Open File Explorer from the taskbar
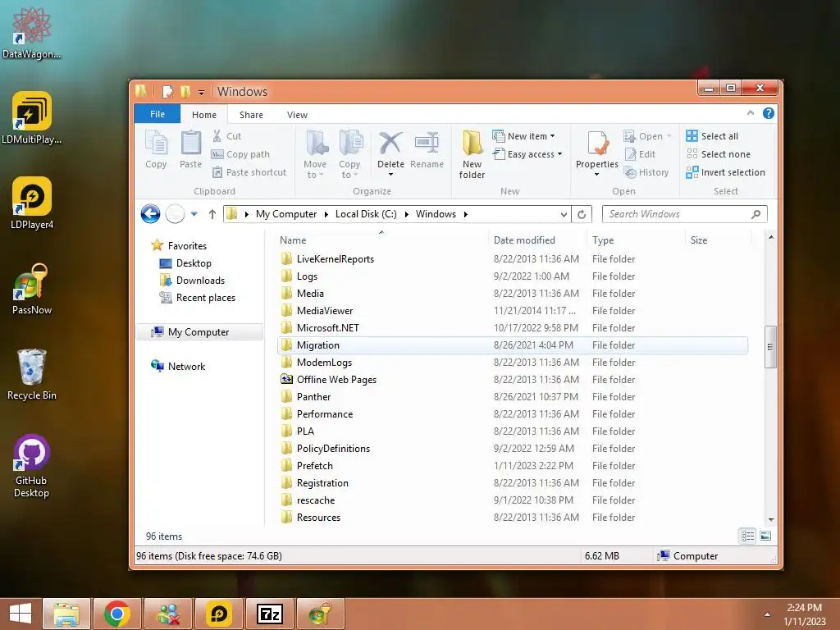This screenshot has height=630, width=840. click(66, 614)
